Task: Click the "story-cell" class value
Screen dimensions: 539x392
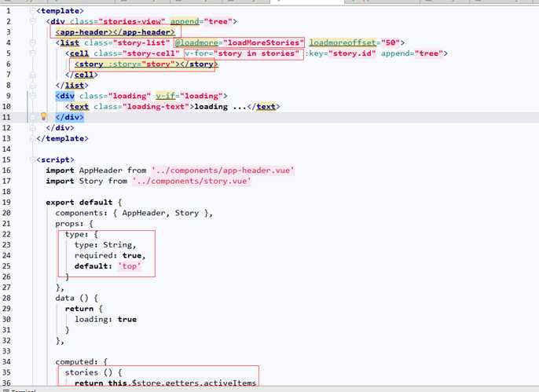Action: pos(151,53)
